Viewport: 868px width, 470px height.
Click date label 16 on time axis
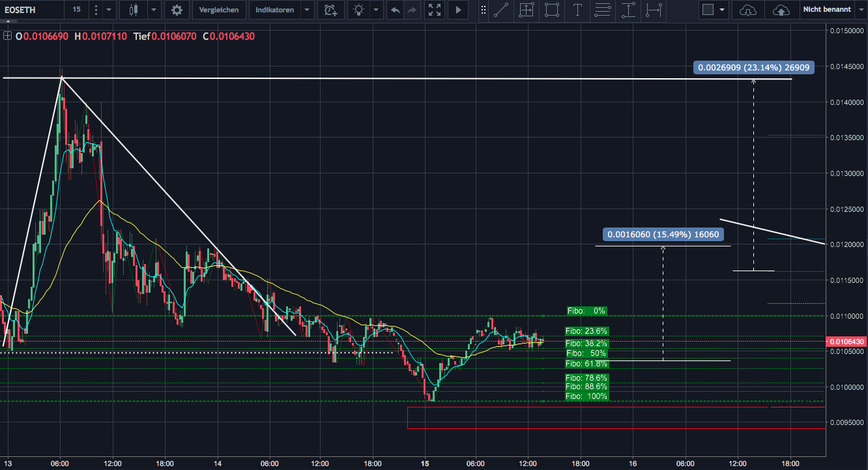(633, 463)
